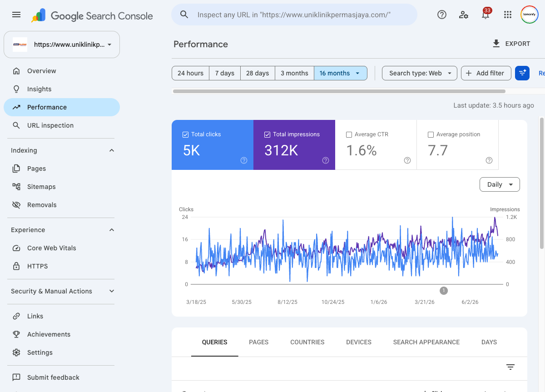Open URL inspection in the sidebar
The height and width of the screenshot is (392, 545).
click(x=62, y=125)
